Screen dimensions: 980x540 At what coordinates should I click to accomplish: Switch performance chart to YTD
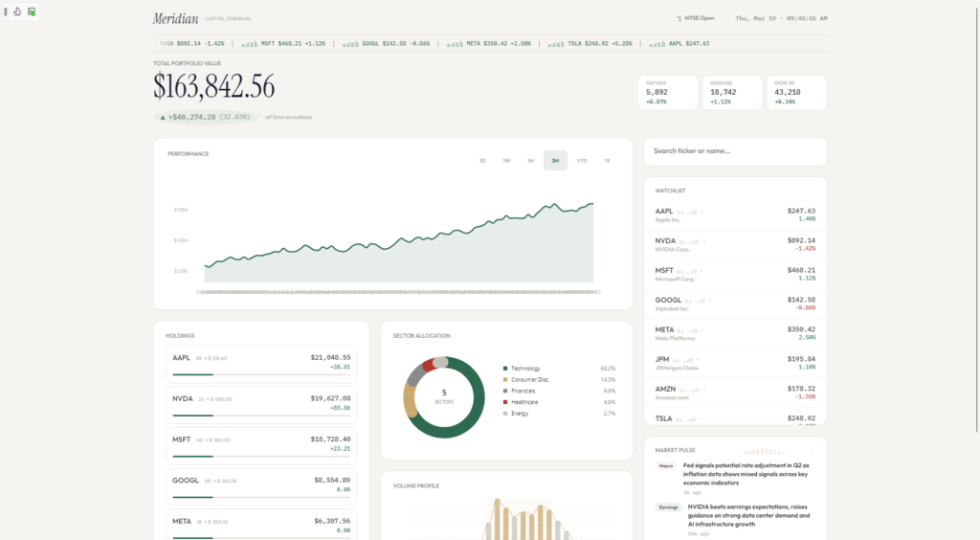582,161
